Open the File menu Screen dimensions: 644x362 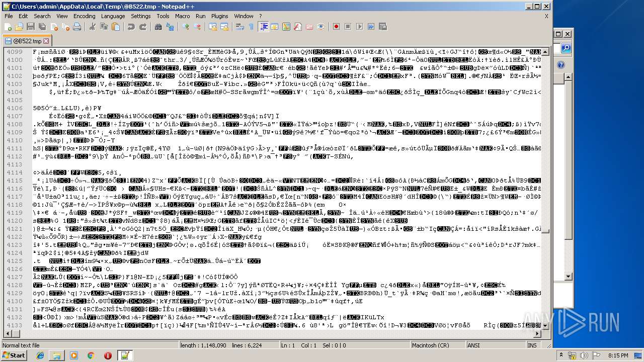pos(9,16)
